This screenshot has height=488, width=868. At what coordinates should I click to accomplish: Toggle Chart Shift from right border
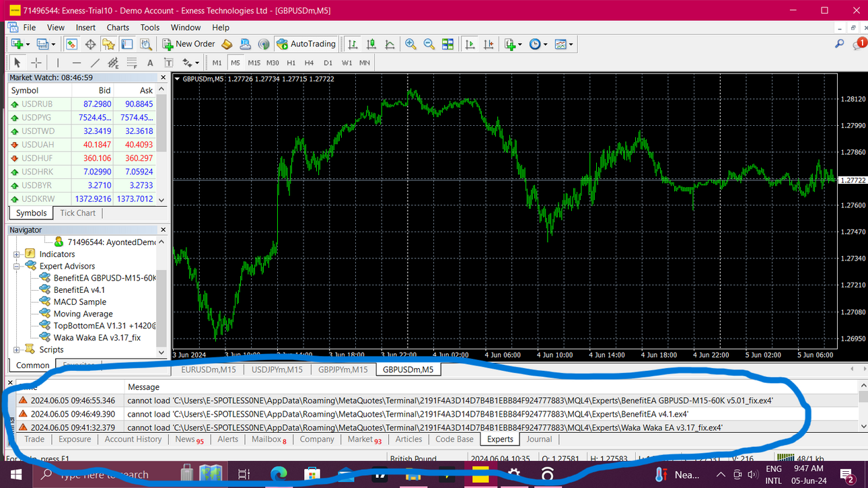[x=489, y=44]
